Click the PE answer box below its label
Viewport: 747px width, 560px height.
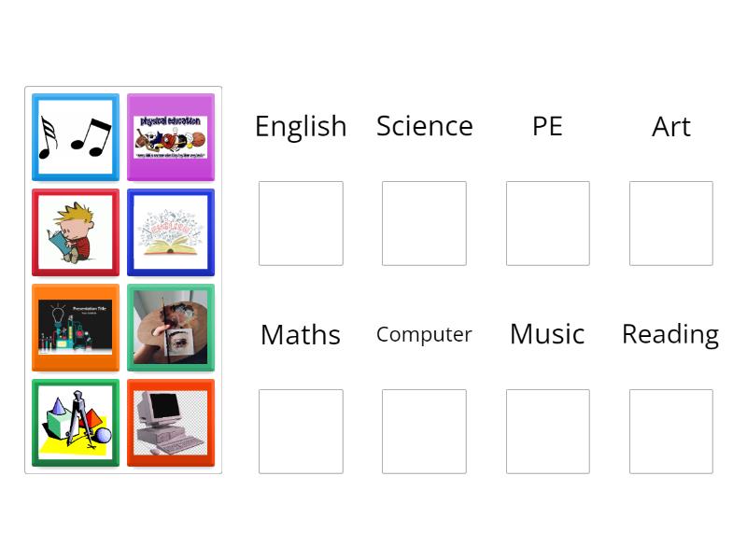point(547,223)
